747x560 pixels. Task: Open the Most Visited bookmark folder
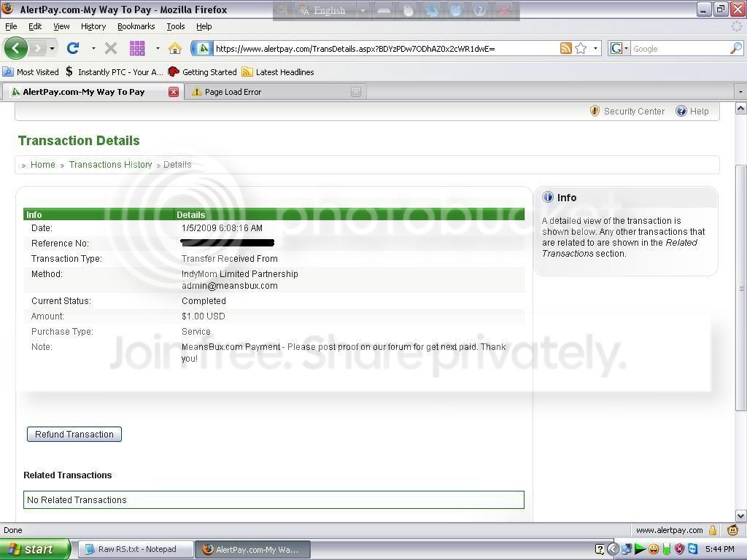(31, 72)
